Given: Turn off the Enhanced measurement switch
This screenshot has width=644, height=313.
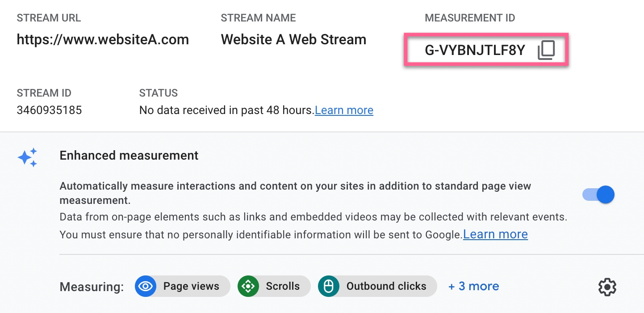Looking at the screenshot, I should tap(598, 195).
